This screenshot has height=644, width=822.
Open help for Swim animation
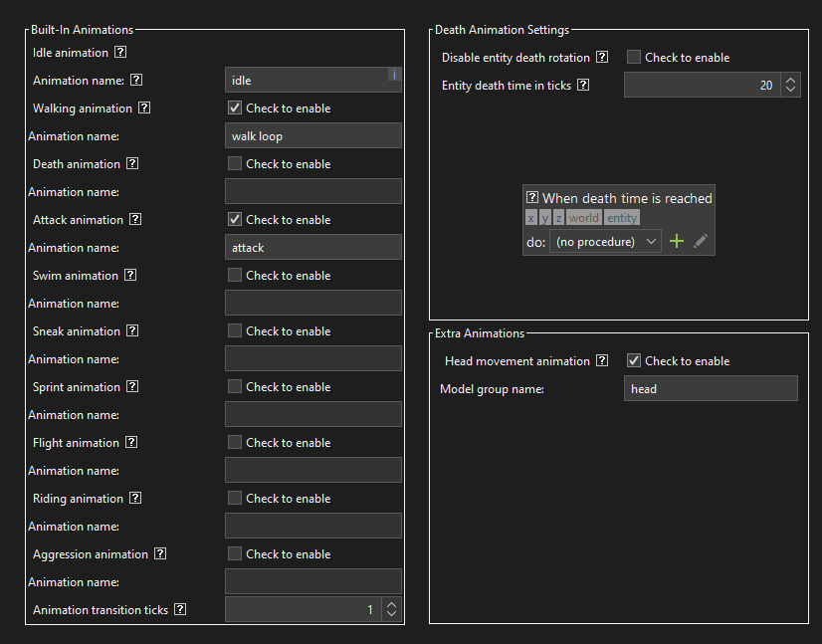130,275
